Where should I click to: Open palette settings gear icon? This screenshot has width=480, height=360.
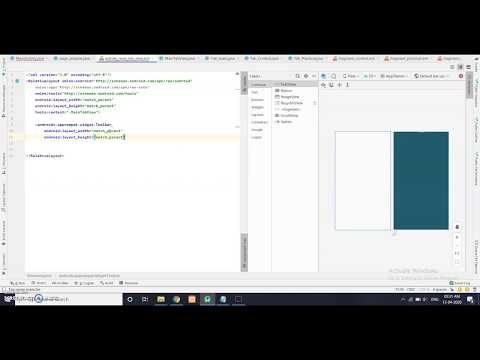pos(306,76)
